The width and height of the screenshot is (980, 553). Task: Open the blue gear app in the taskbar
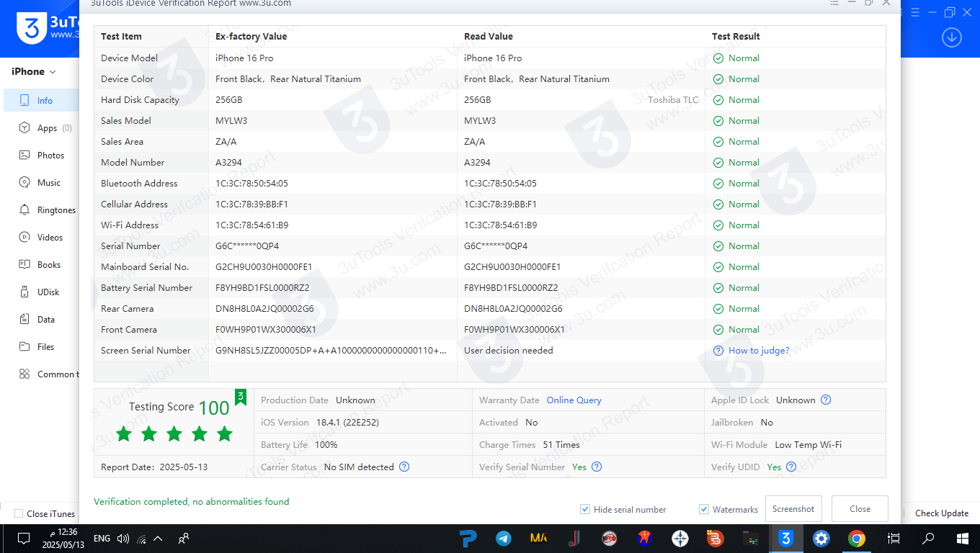click(821, 539)
